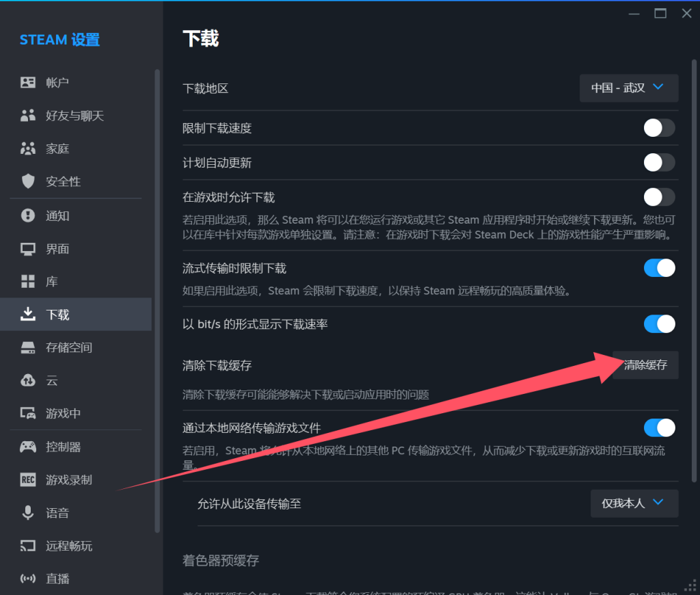Open the 游戏中 settings label
700x595 pixels.
tap(63, 413)
